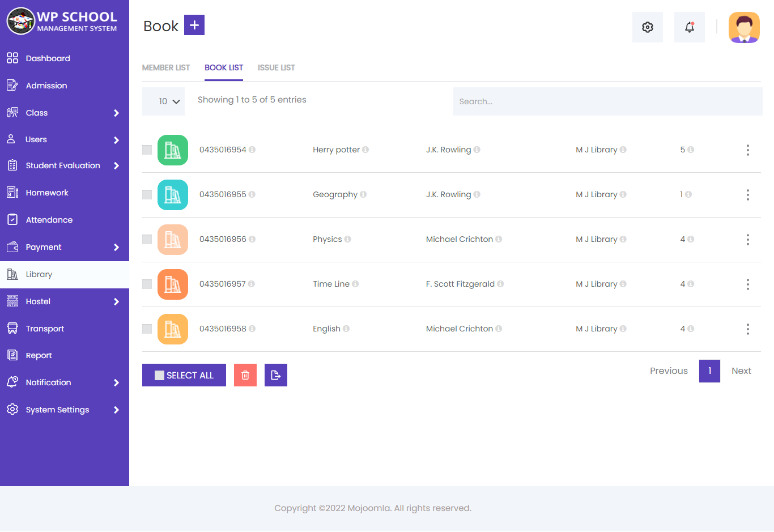Open the notification bell in the header

pyautogui.click(x=690, y=27)
